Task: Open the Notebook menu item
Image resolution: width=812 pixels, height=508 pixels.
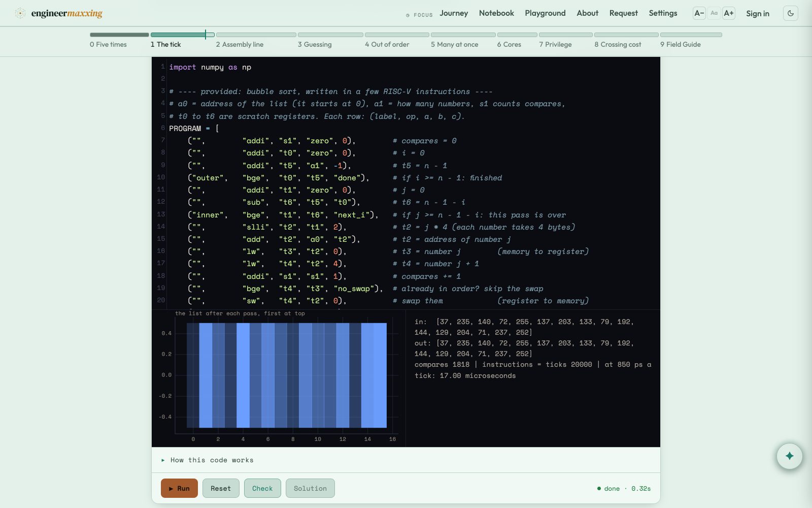Action: pos(496,13)
